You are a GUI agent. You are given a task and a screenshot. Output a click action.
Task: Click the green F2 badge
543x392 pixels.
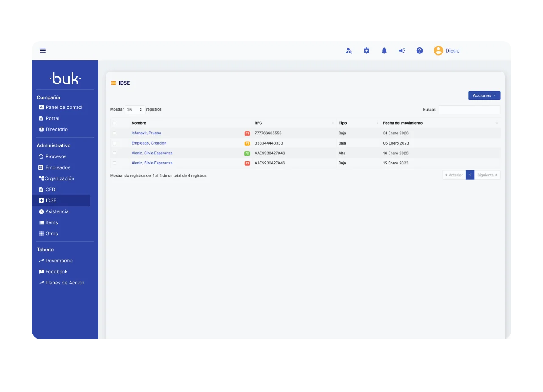click(247, 153)
